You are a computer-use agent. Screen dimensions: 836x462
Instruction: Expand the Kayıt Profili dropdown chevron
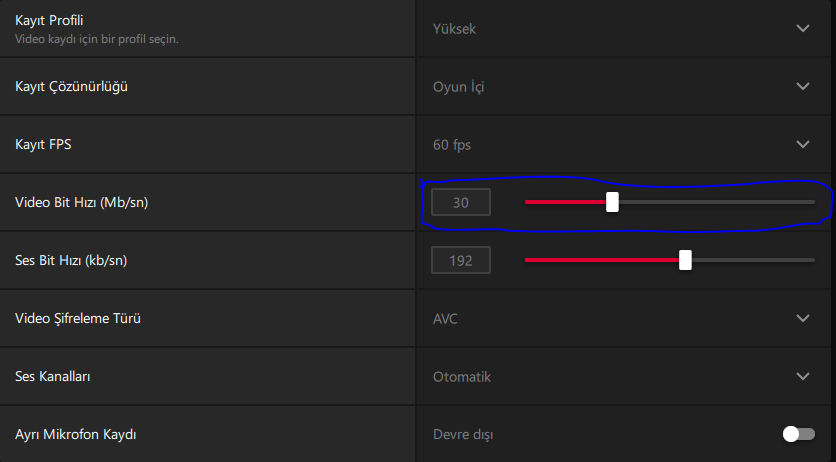803,28
